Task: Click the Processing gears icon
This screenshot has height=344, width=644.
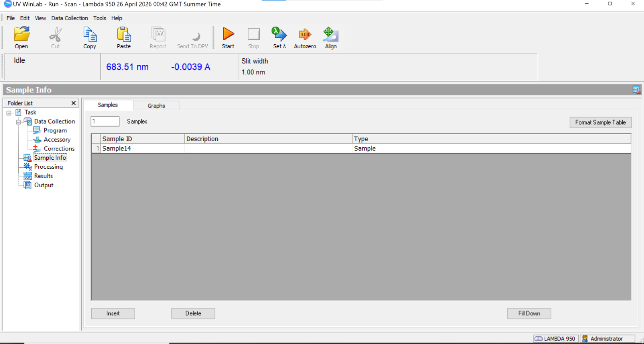Action: click(x=27, y=167)
